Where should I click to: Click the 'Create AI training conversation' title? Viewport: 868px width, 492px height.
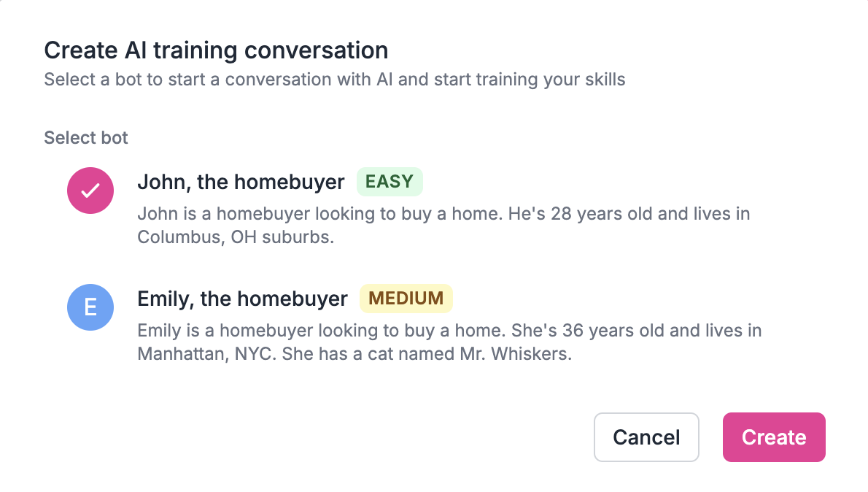[216, 50]
